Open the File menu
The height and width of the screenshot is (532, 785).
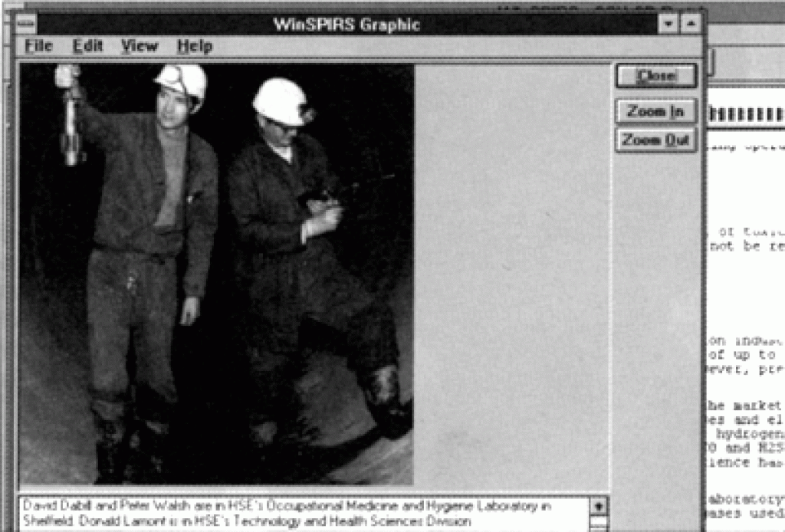coord(38,46)
